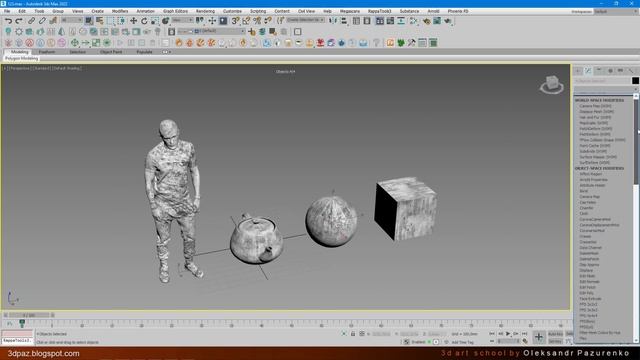
Task: Switch to the Display command panel tab
Action: pos(620,71)
